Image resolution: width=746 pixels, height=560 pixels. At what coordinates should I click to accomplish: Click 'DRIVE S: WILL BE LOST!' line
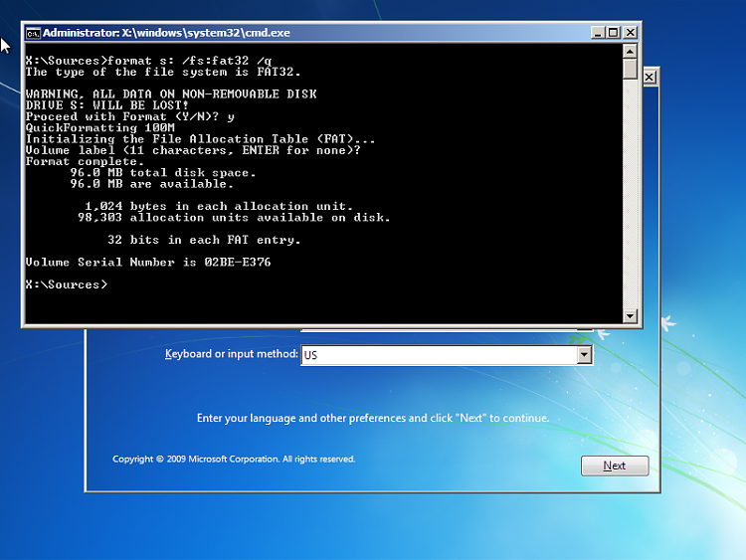107,105
